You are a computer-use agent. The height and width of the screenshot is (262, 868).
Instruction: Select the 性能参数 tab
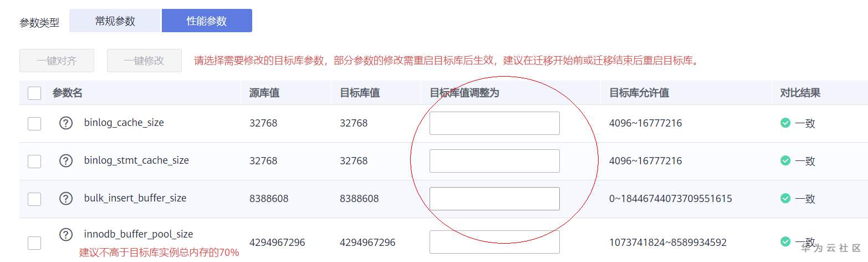(207, 21)
